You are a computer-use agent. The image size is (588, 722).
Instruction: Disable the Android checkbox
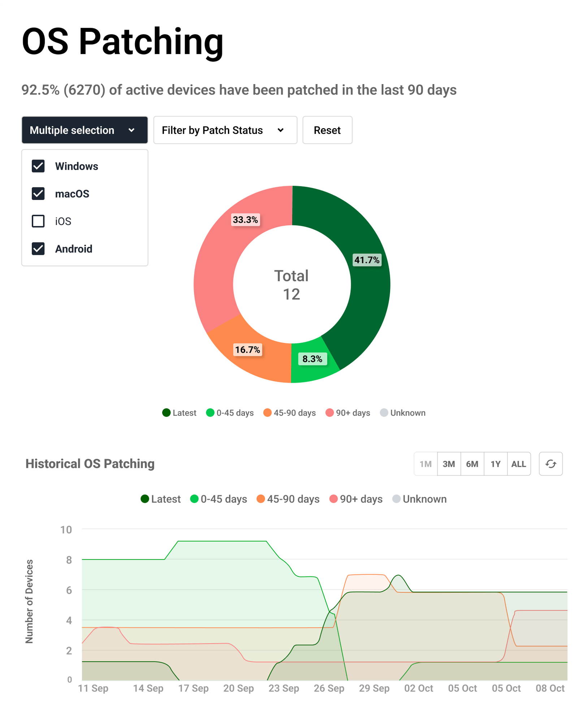pos(38,249)
